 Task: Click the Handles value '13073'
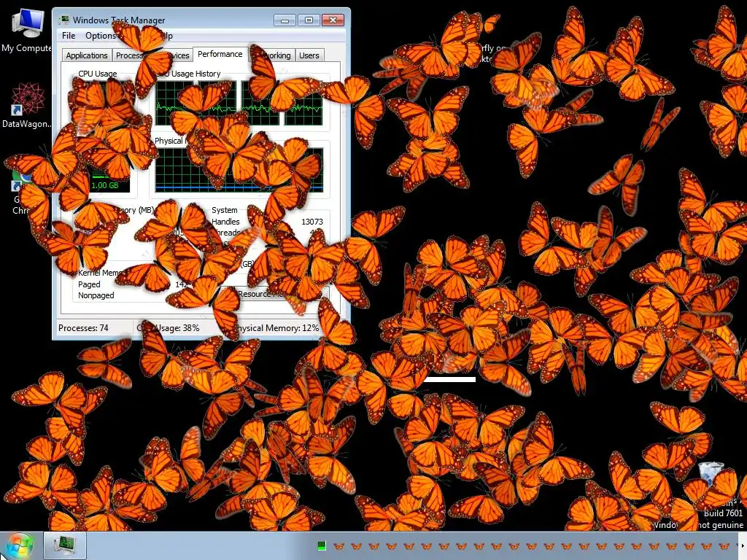[312, 222]
